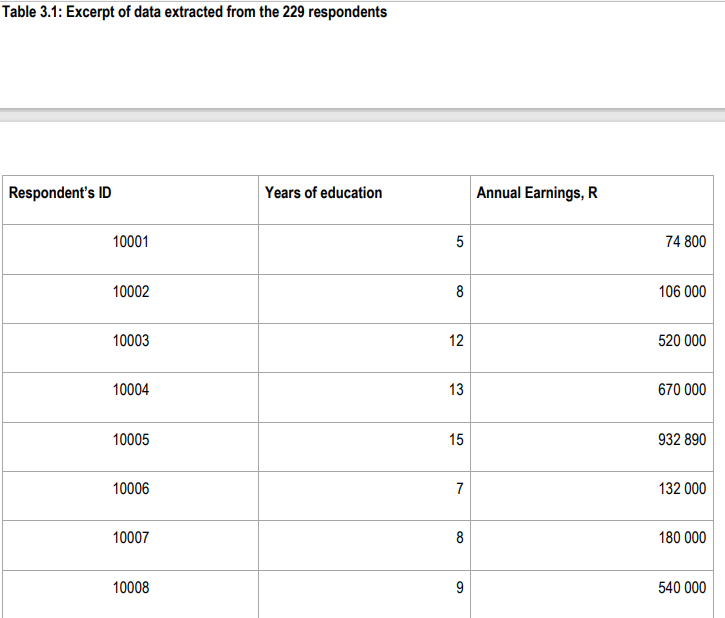Select years of education value 12
The image size is (725, 618).
pyautogui.click(x=456, y=341)
